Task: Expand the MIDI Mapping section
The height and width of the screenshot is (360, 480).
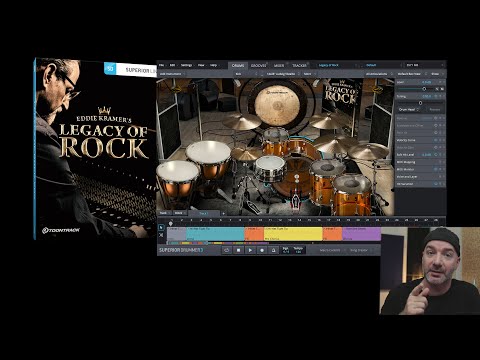Action: point(420,162)
